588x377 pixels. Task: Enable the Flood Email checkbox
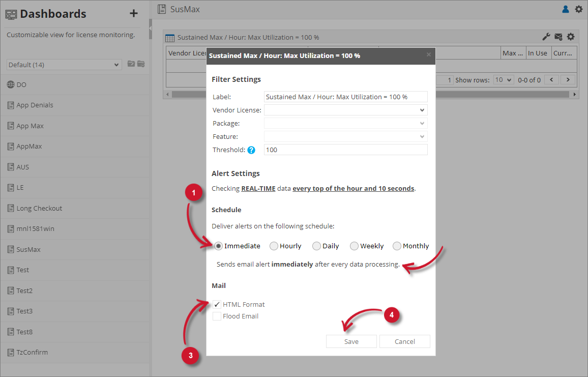[217, 316]
